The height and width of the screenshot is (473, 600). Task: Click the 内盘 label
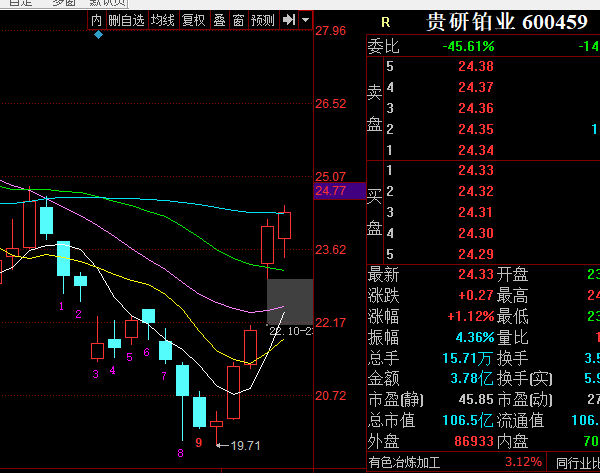(512, 442)
